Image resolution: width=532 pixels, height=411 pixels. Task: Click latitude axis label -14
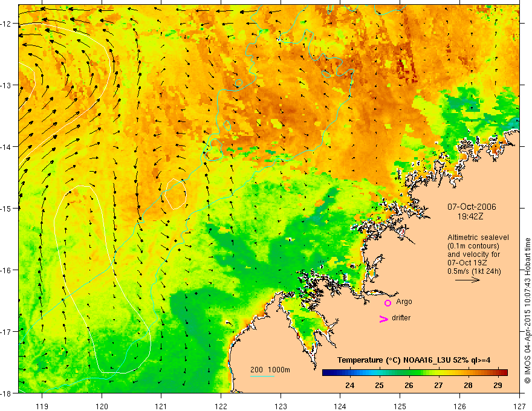point(7,147)
